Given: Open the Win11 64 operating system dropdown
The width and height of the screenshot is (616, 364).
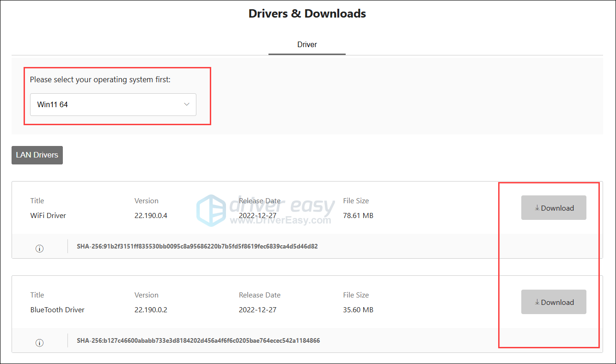Looking at the screenshot, I should pyautogui.click(x=113, y=104).
